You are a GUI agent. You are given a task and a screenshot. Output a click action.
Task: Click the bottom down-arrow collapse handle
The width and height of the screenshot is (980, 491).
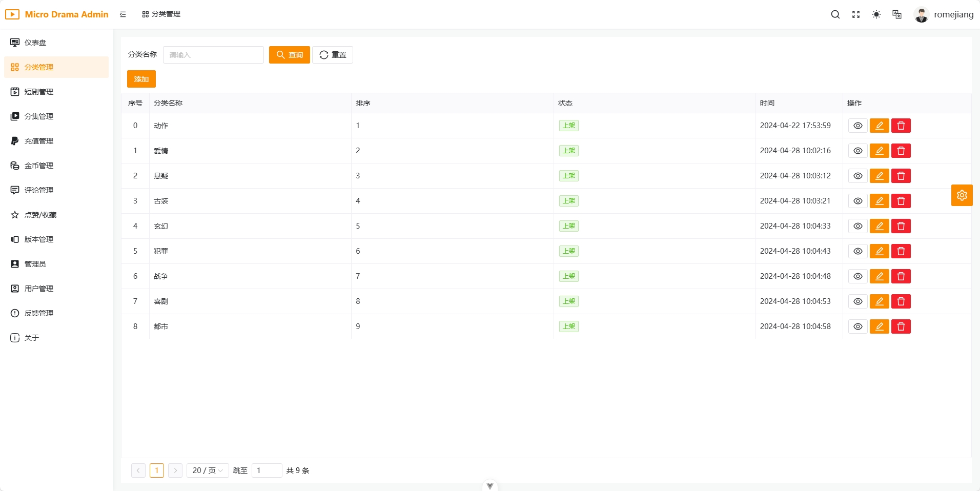489,485
